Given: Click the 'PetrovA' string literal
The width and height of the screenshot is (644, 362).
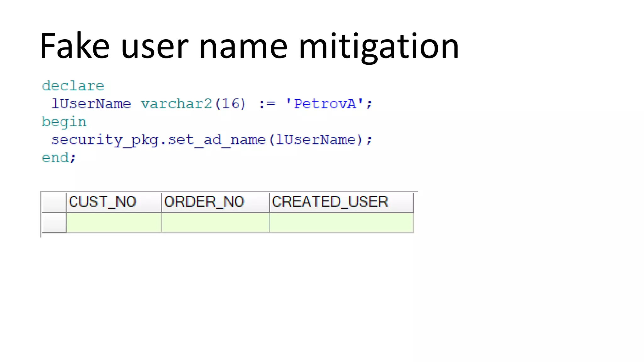Looking at the screenshot, I should [325, 104].
